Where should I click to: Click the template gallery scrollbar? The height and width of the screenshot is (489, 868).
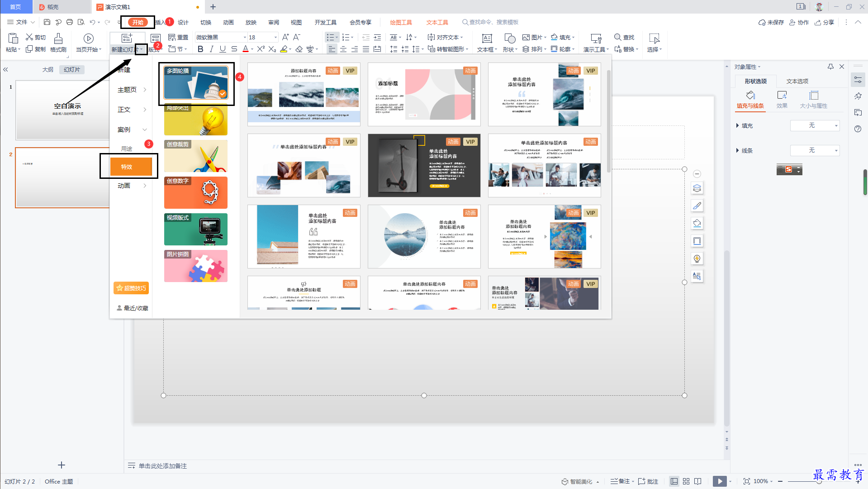[608, 121]
